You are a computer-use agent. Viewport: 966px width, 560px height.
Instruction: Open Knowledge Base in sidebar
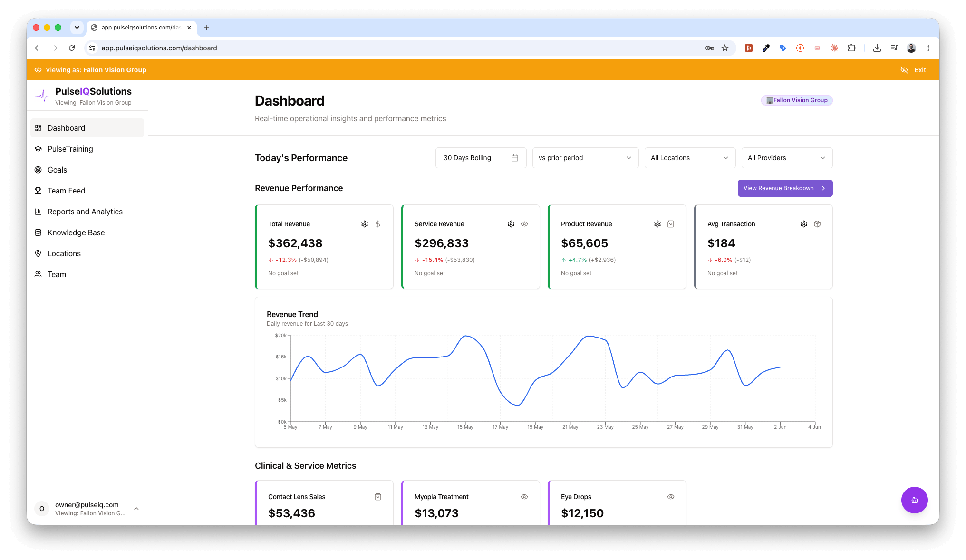[x=87, y=232]
